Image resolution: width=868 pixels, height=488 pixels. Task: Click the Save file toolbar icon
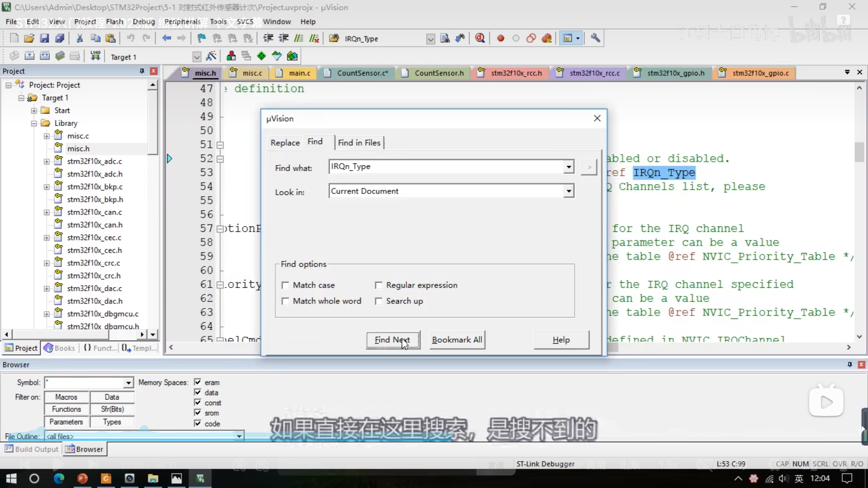click(x=44, y=38)
